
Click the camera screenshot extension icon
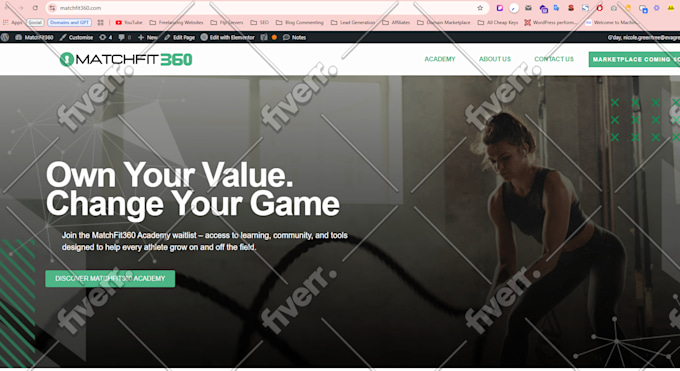(614, 8)
